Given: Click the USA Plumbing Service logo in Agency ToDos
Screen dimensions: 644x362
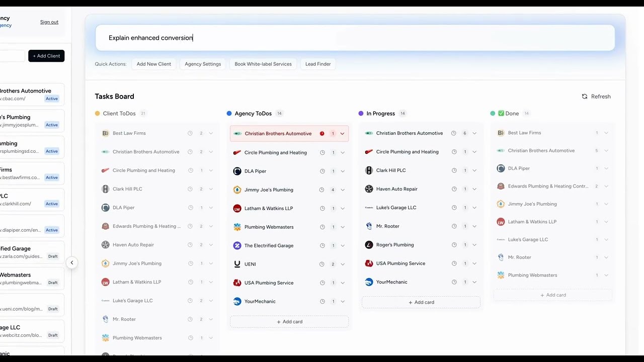Looking at the screenshot, I should pos(237,283).
